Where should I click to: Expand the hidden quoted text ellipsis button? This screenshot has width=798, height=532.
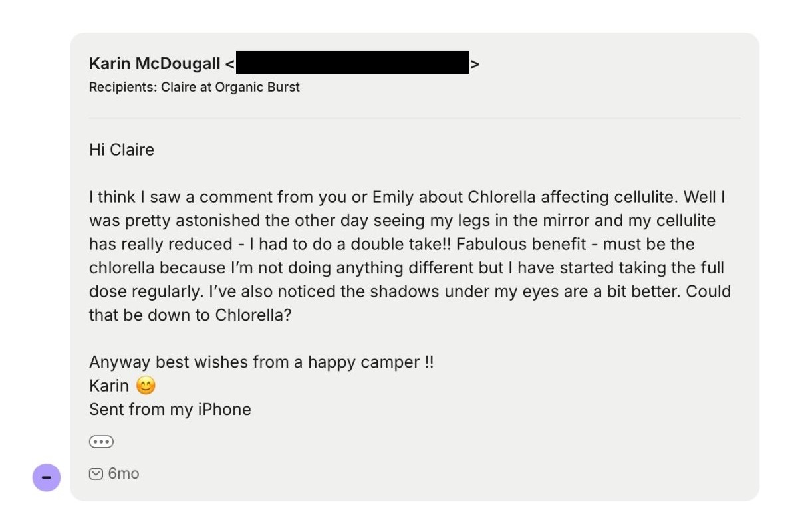click(101, 442)
